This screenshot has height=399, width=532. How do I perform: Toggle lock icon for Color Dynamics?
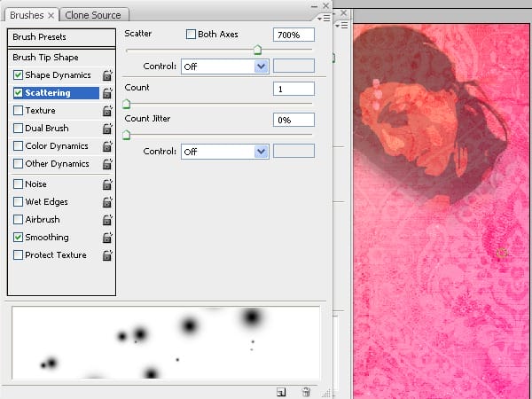tap(107, 146)
